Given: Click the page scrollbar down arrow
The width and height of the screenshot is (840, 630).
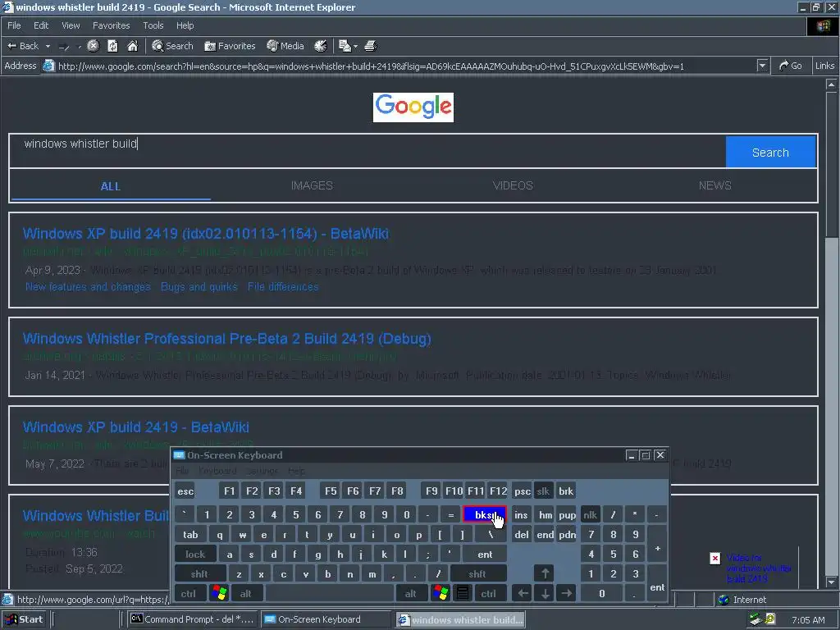Looking at the screenshot, I should (x=831, y=582).
